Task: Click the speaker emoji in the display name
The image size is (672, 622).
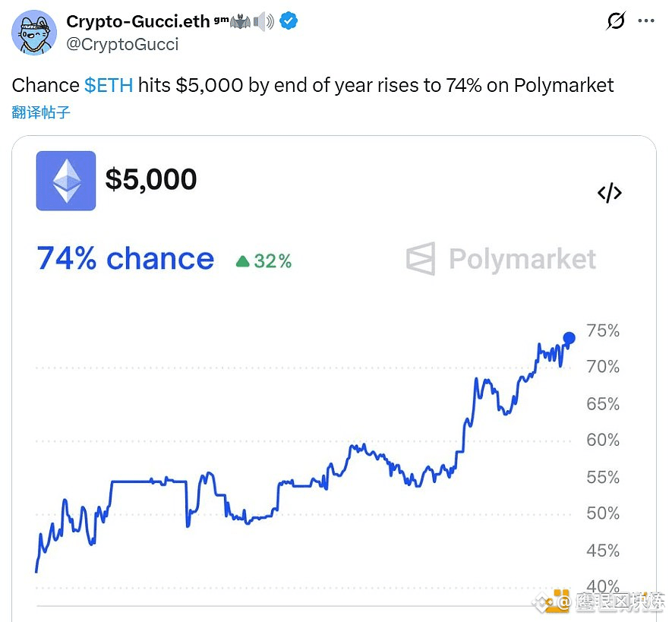Action: coord(263,21)
